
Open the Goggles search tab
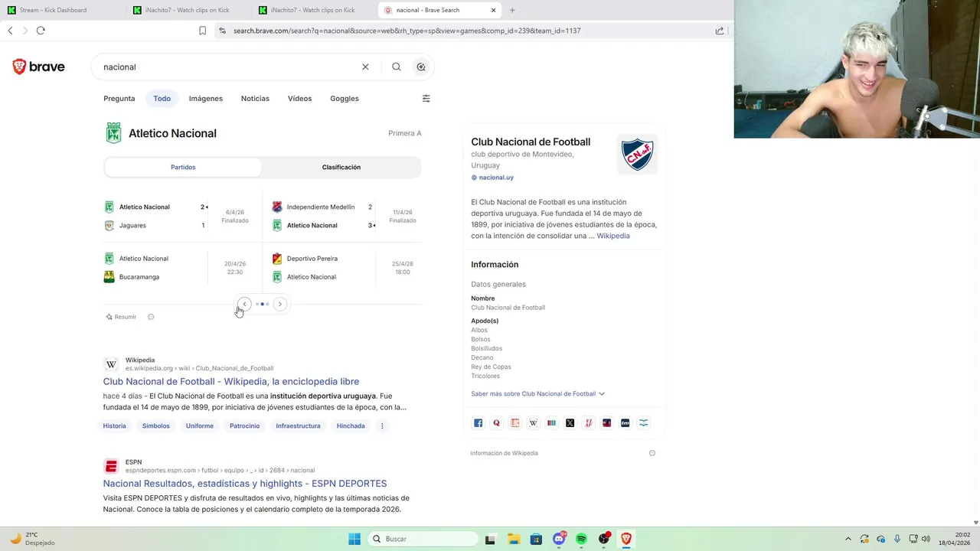pyautogui.click(x=345, y=98)
